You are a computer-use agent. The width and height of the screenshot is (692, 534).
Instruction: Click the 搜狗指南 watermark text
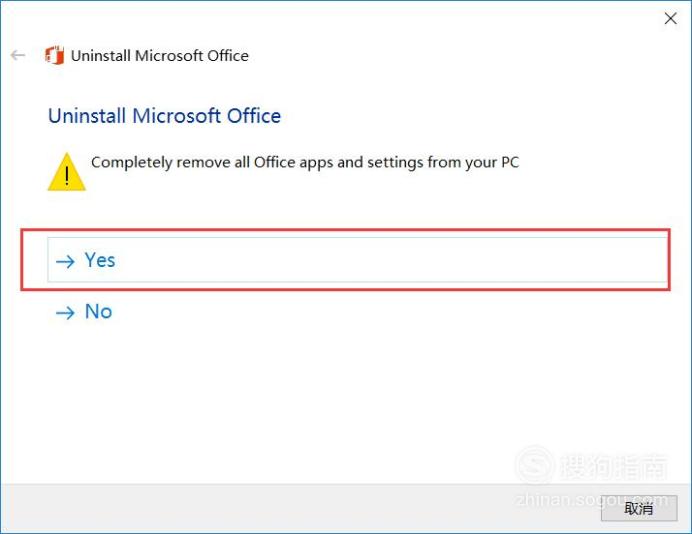coord(614,466)
